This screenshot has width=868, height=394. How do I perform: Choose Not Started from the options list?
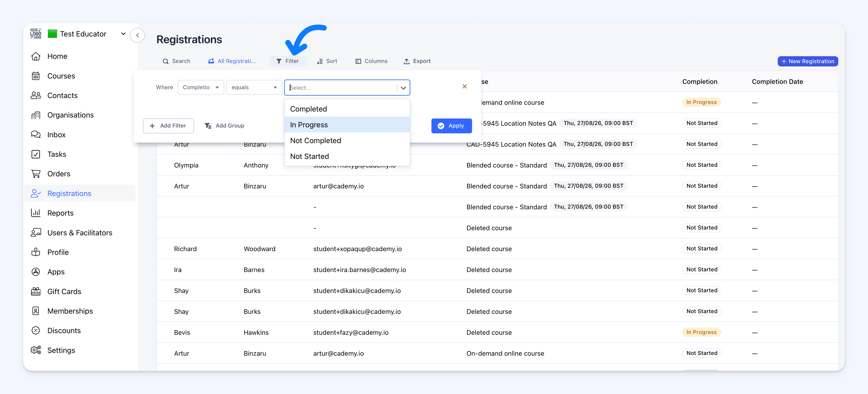click(x=347, y=156)
